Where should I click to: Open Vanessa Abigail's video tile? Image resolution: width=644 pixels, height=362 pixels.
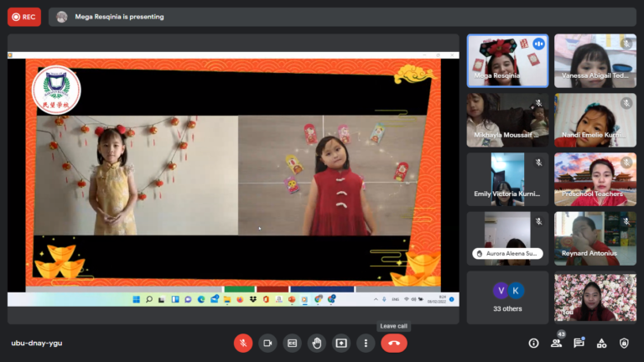pos(595,60)
